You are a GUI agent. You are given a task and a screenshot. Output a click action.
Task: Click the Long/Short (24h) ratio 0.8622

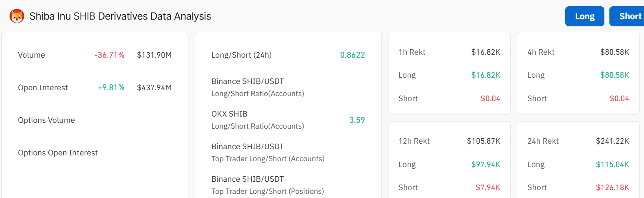pyautogui.click(x=352, y=55)
